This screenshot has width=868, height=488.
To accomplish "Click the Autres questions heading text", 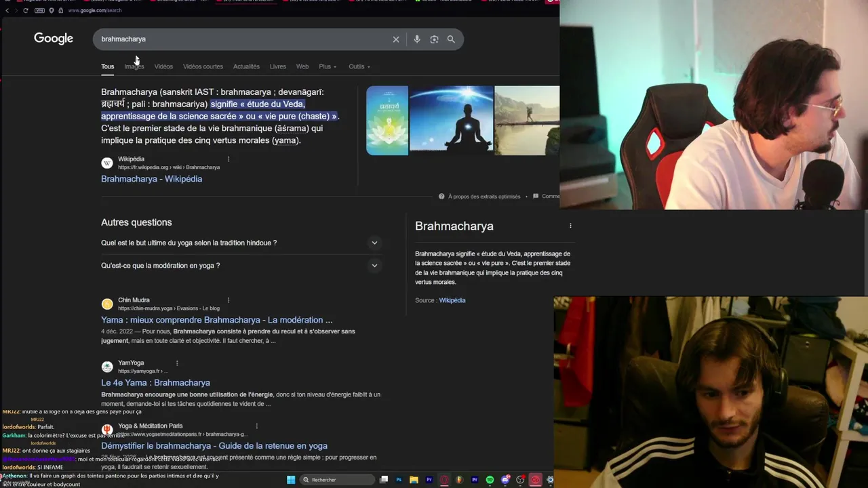I will click(136, 222).
